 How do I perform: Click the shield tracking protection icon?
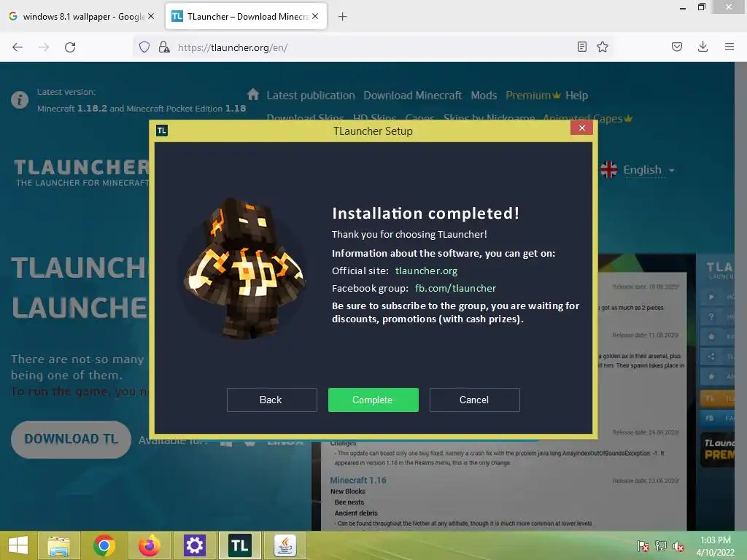144,47
